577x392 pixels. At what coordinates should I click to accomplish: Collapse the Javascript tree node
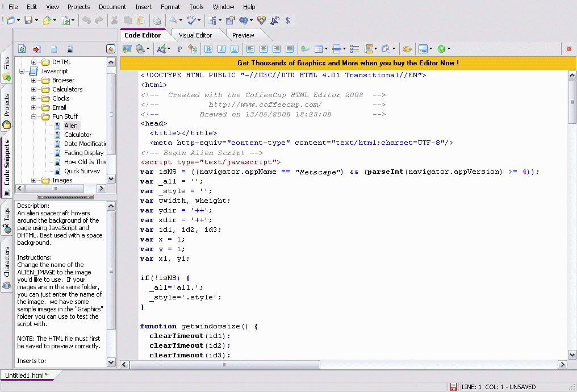(22, 71)
